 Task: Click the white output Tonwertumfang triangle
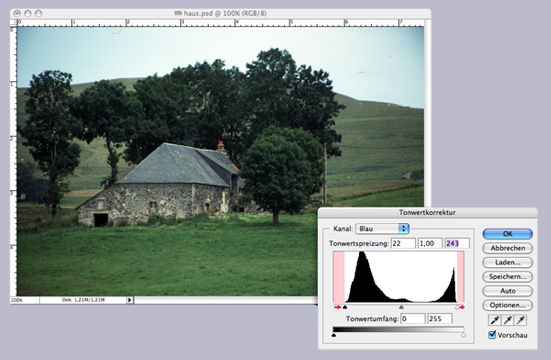464,335
